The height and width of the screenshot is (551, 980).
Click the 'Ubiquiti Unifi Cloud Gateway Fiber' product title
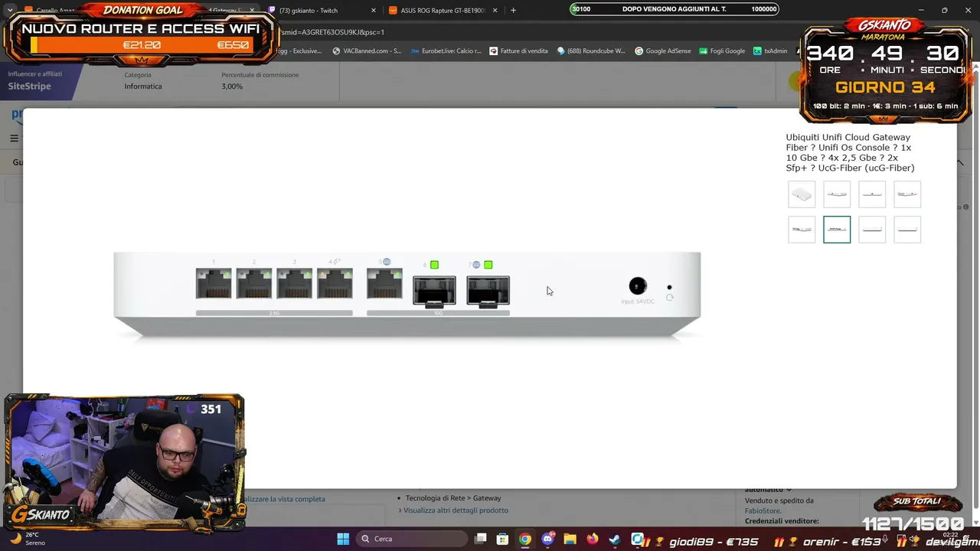point(850,152)
